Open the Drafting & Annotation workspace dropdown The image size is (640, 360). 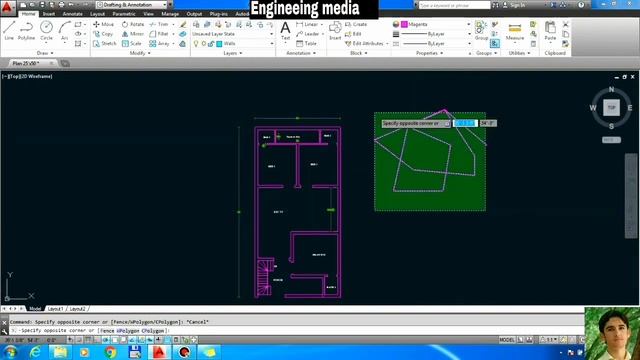(132, 4)
